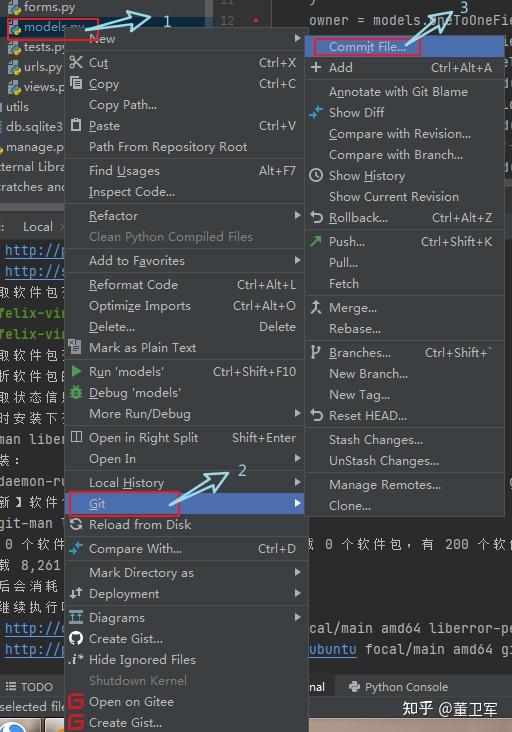
Task: Click the Rollback undo arrow icon
Action: [316, 218]
